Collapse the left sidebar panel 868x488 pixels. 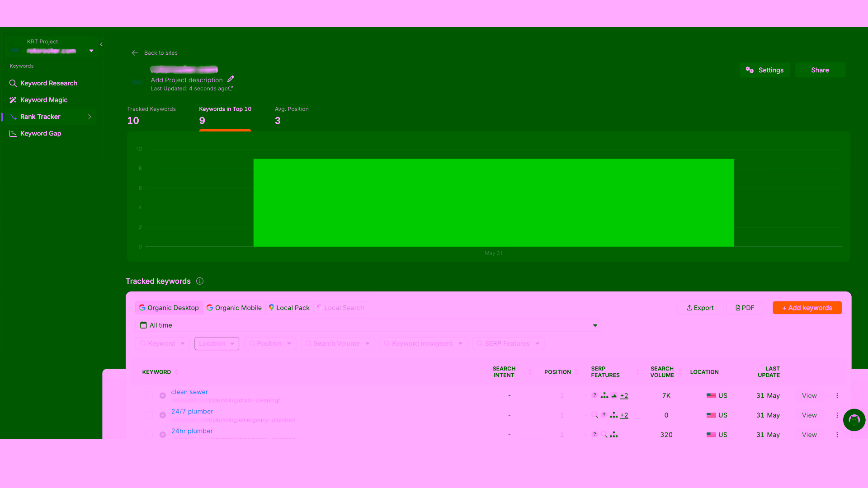[x=101, y=44]
